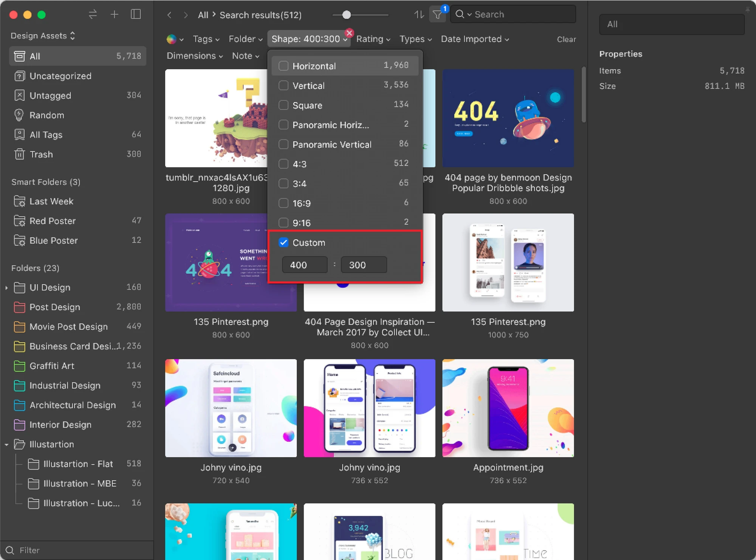756x560 pixels.
Task: Click the sort order arrows icon
Action: [x=419, y=15]
